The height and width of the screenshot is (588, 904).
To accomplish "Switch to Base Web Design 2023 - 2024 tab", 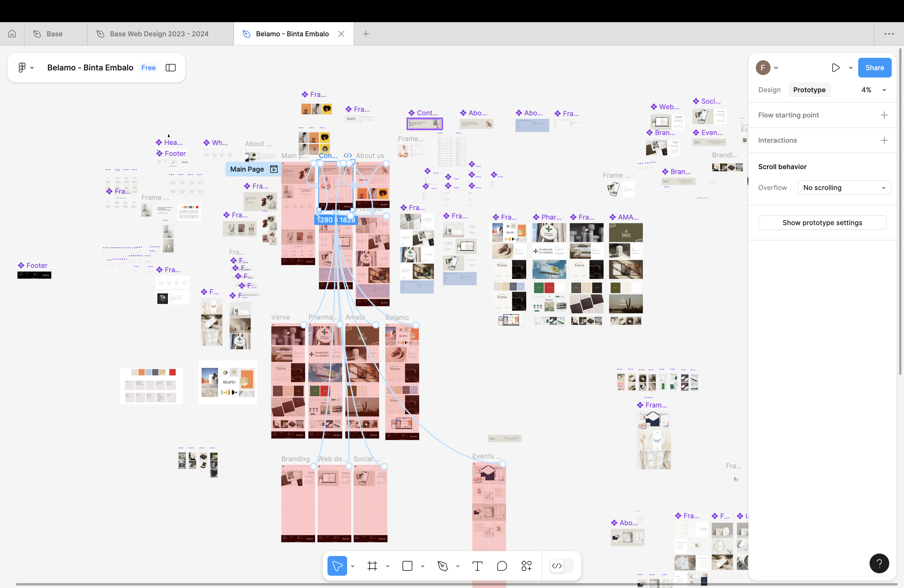I will [159, 34].
